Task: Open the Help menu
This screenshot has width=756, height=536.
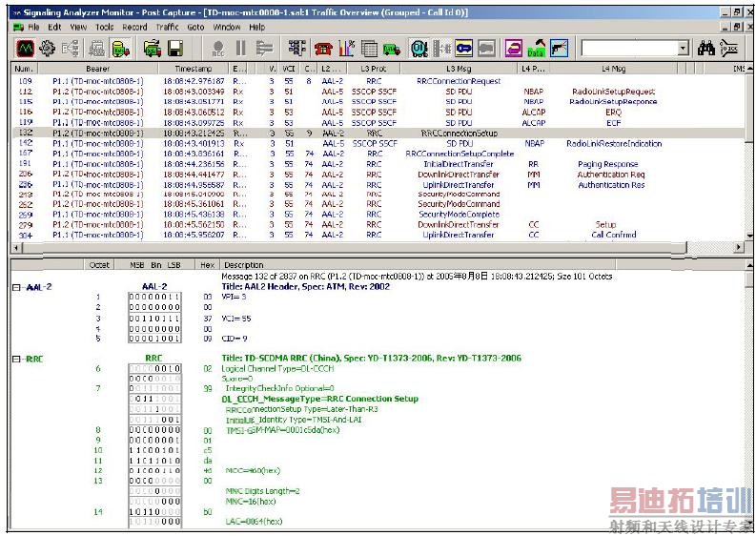Action: [257, 27]
